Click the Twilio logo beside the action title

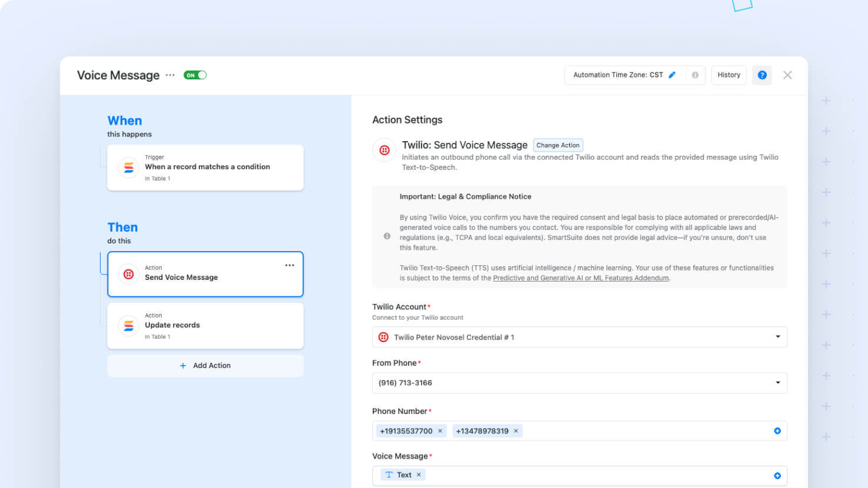click(x=385, y=150)
